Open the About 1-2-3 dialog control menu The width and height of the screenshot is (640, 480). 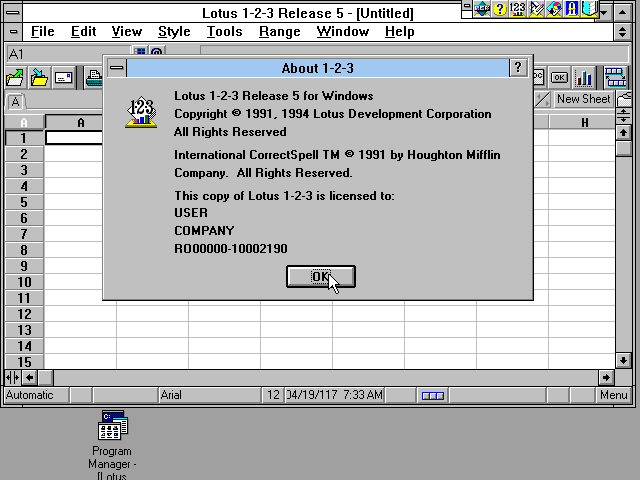click(117, 68)
